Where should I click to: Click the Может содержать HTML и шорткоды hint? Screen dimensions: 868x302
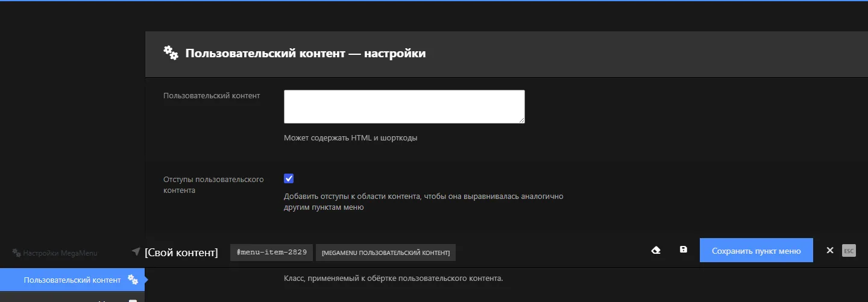351,137
